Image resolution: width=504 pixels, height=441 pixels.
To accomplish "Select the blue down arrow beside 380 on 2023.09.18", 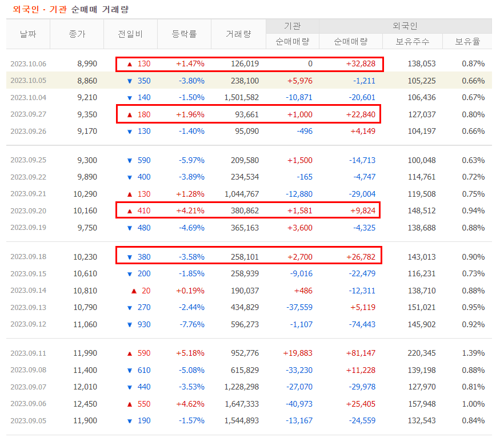I will pos(129,257).
